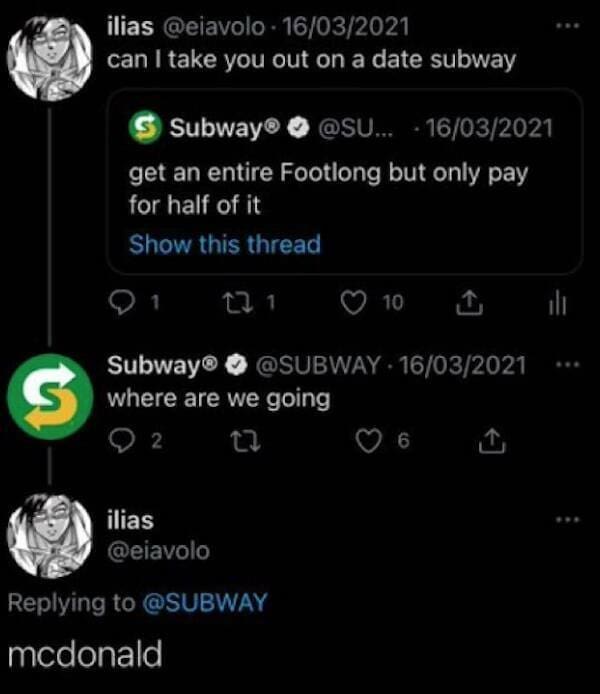Open more options on 'mcdonald' tweet
600x694 pixels.
[566, 521]
